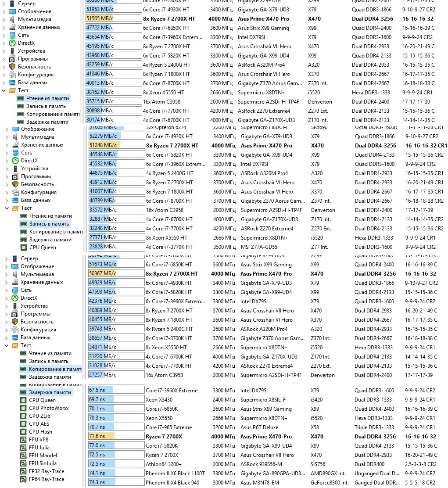Select the highlighted Копирование в памяти test item
This screenshot has height=488, width=448.
[55, 369]
